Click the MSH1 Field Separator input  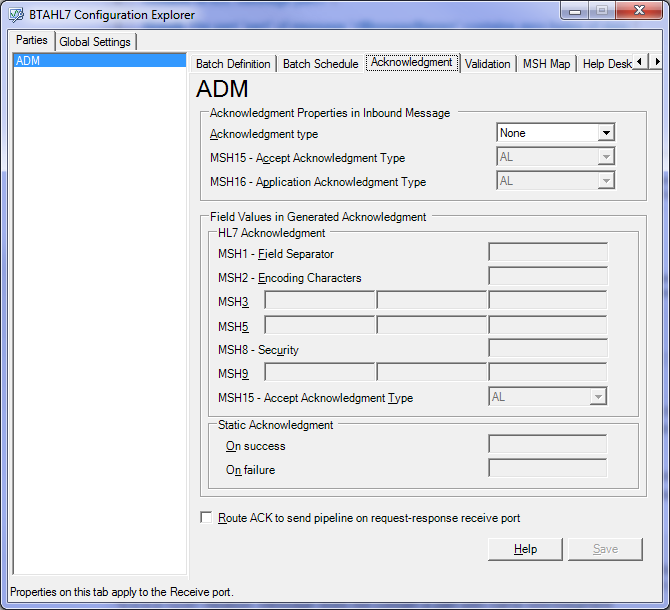(548, 252)
